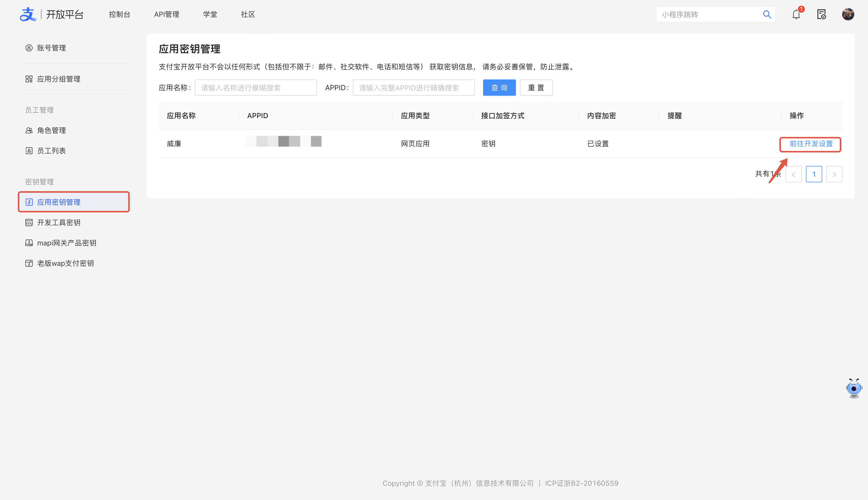The height and width of the screenshot is (500, 868).
Task: Click the APPID column header
Action: (258, 116)
